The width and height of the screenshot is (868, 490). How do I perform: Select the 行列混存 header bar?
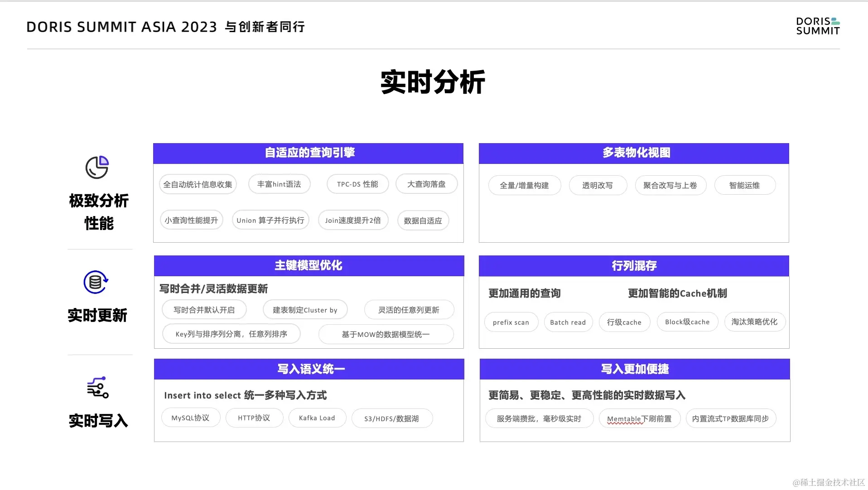(634, 266)
